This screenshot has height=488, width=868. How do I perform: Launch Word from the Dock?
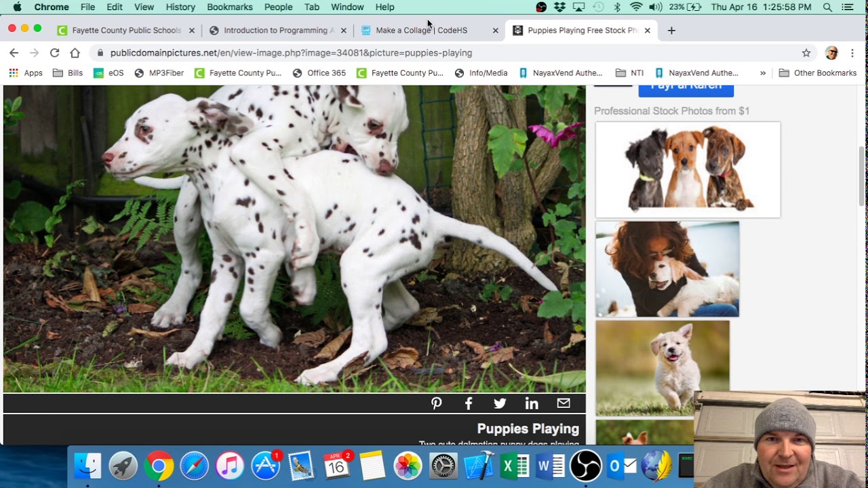(x=550, y=466)
